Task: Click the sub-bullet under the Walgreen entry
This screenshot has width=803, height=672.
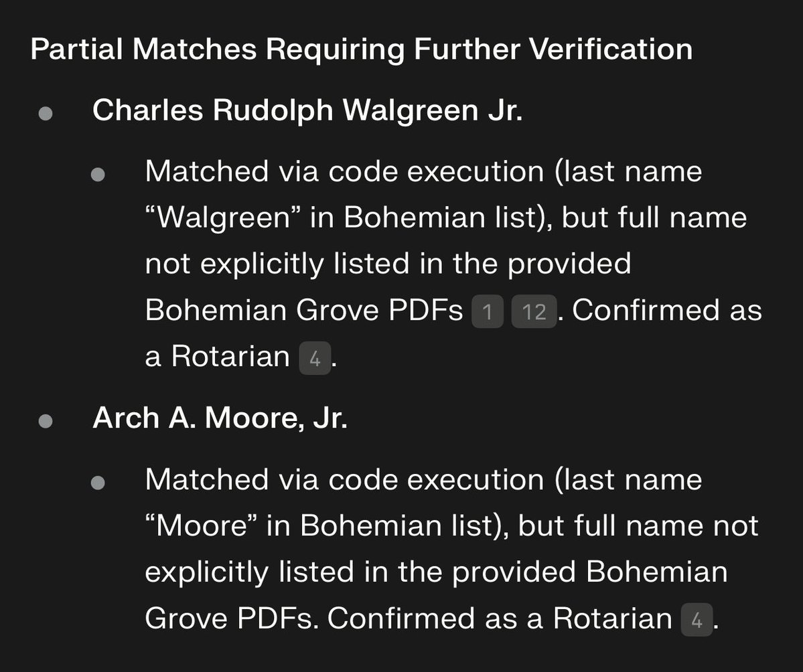Action: 98,174
